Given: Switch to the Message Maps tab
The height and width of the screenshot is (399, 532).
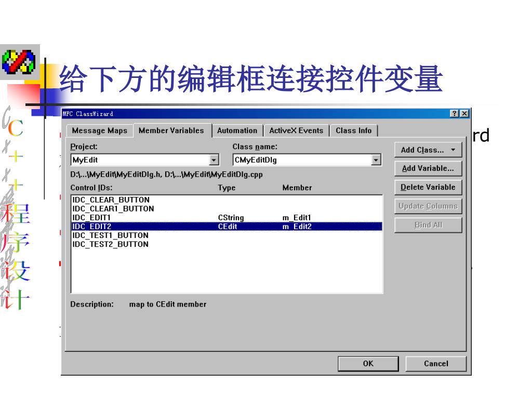Looking at the screenshot, I should point(99,130).
